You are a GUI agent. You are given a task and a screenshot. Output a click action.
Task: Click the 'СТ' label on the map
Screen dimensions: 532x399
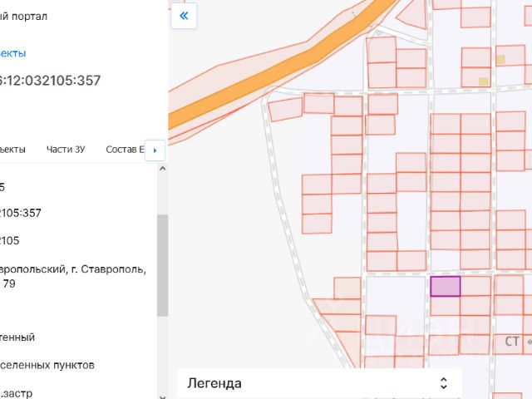pyautogui.click(x=512, y=342)
